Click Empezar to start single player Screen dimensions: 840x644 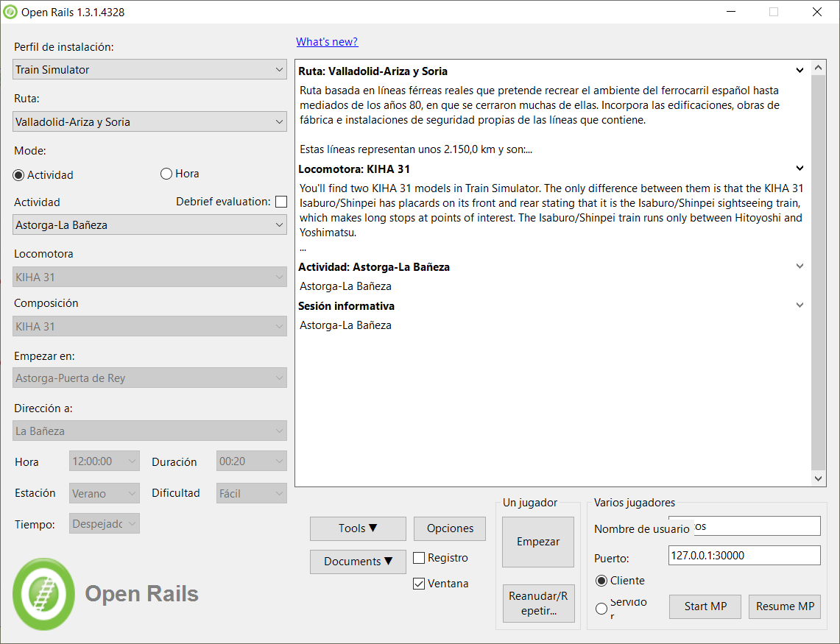pos(538,542)
